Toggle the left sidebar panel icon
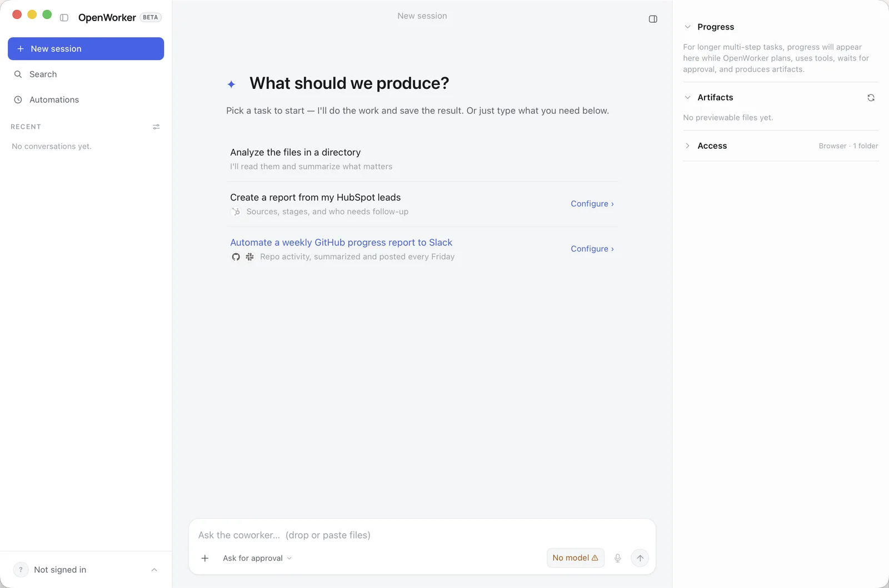 point(64,18)
